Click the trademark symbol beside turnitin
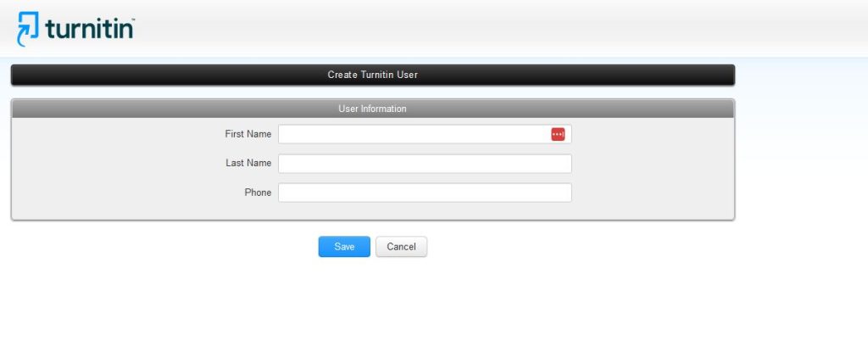 pyautogui.click(x=132, y=18)
